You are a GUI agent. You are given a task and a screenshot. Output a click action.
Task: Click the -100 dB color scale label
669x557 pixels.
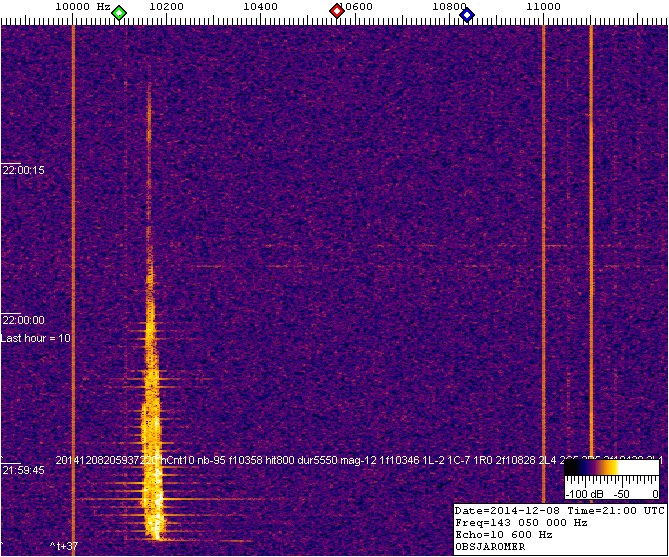click(x=583, y=494)
